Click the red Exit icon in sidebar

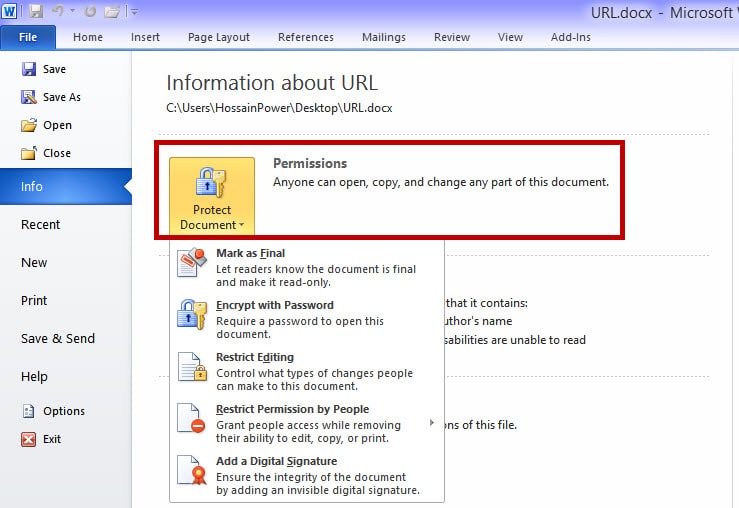coord(29,439)
